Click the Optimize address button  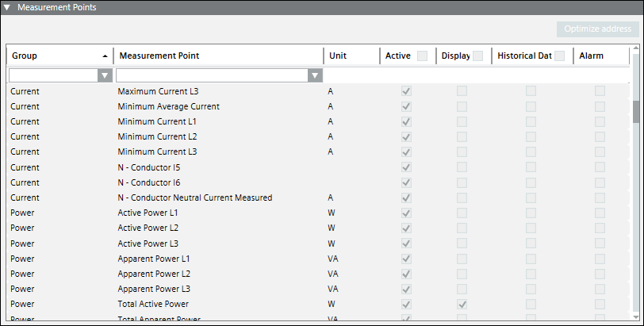[597, 29]
